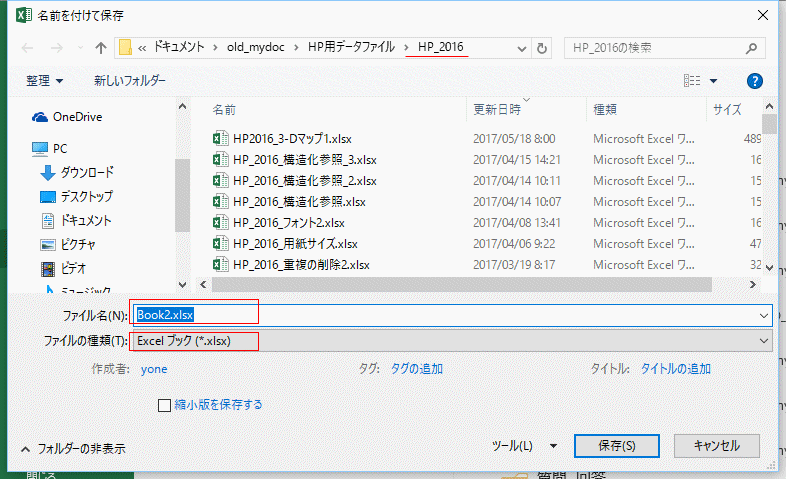Click the キャンセル button
786x479 pixels.
point(717,446)
